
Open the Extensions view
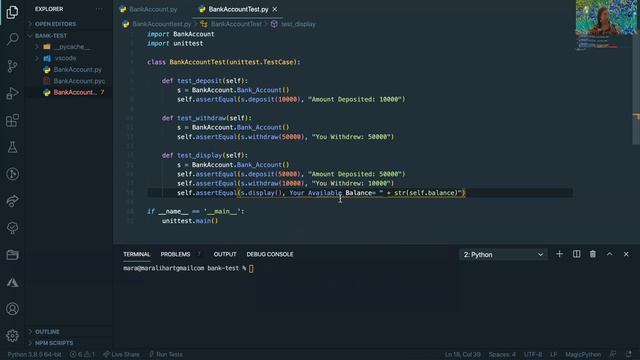tap(12, 120)
